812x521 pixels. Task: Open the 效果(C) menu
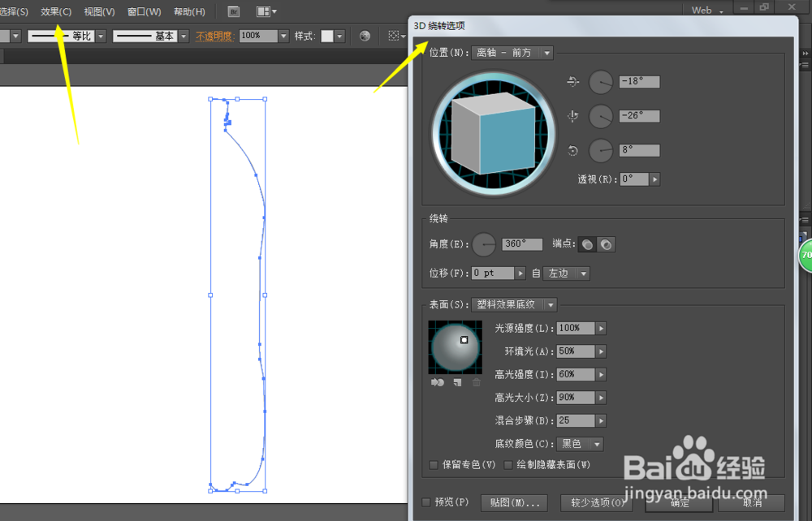coord(54,11)
